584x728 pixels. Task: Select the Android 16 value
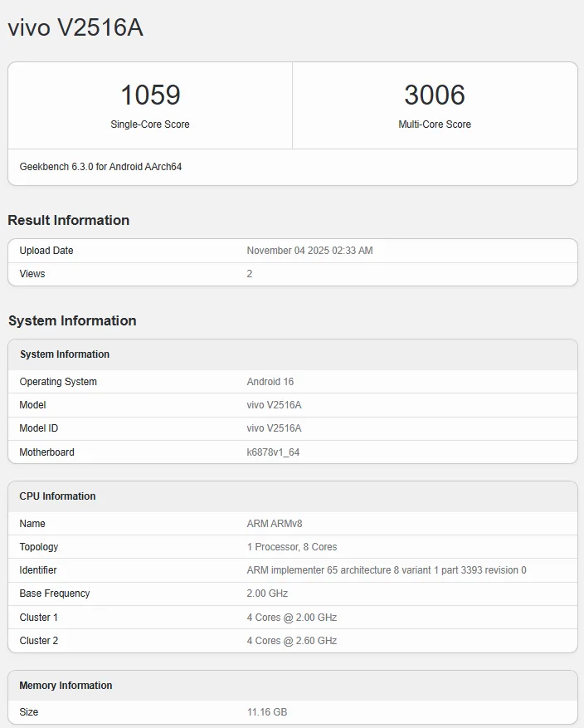click(270, 382)
